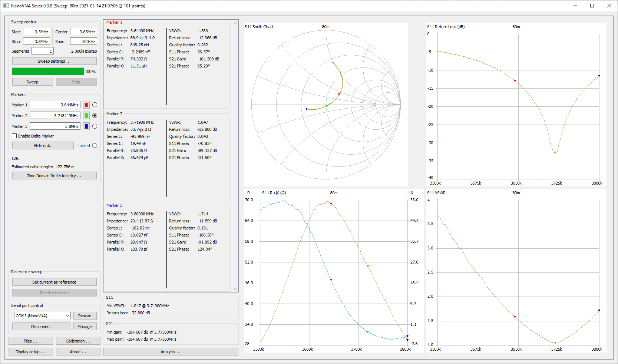Open the Display setup window
This screenshot has width=618, height=364.
[x=30, y=352]
